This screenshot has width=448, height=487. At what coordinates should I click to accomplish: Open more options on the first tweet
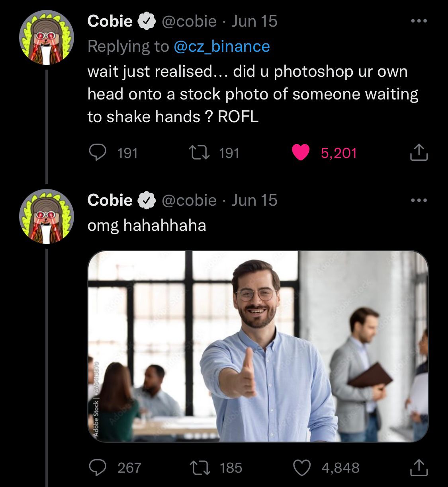(x=419, y=21)
